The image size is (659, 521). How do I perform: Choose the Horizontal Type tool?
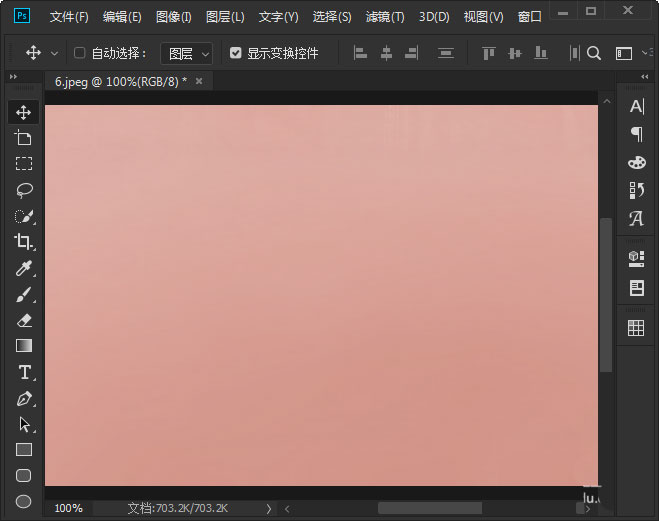tap(24, 372)
